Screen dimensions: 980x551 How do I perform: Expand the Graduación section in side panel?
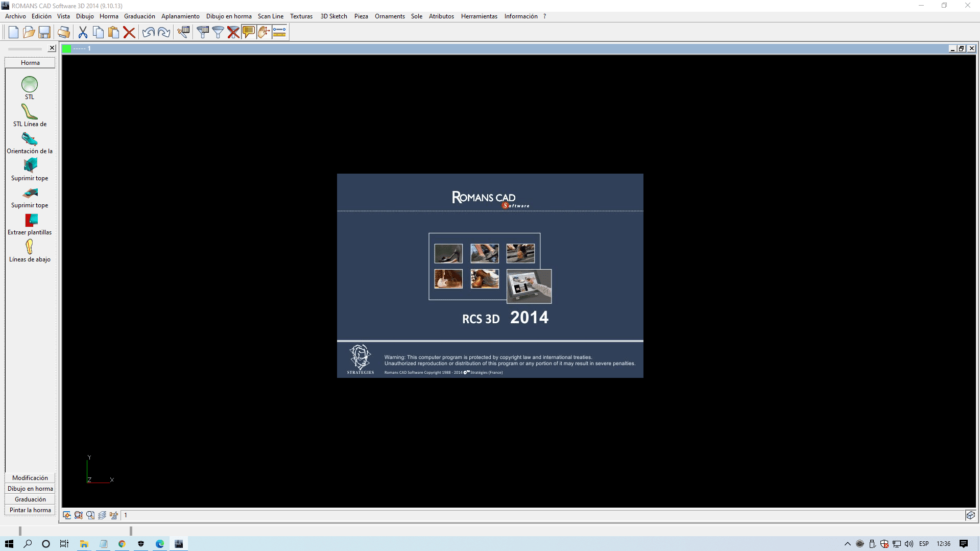pos(30,499)
